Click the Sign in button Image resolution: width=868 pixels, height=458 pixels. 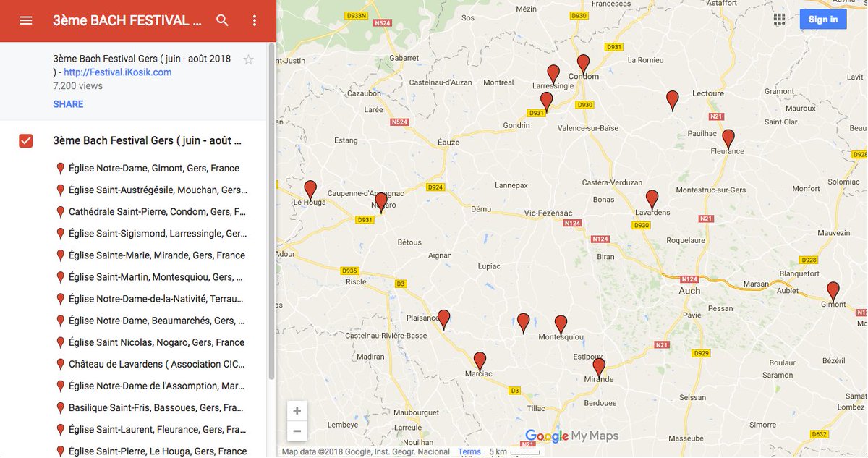coord(823,20)
